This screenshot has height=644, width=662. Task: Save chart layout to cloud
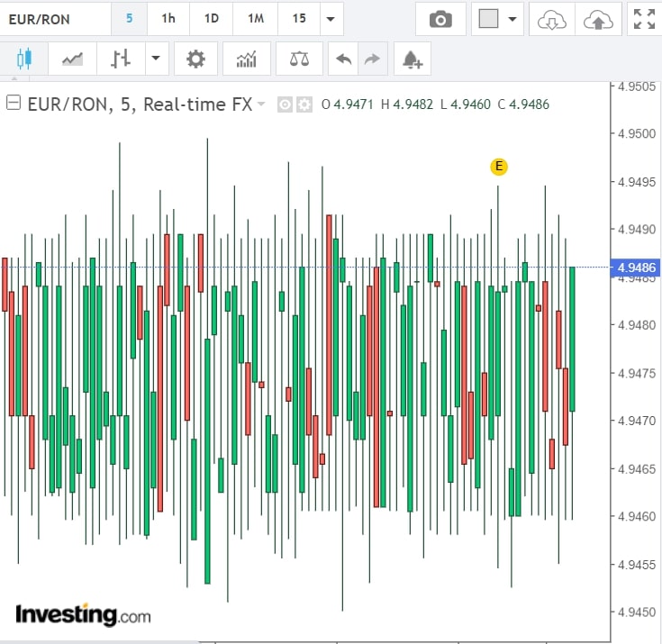pyautogui.click(x=597, y=19)
